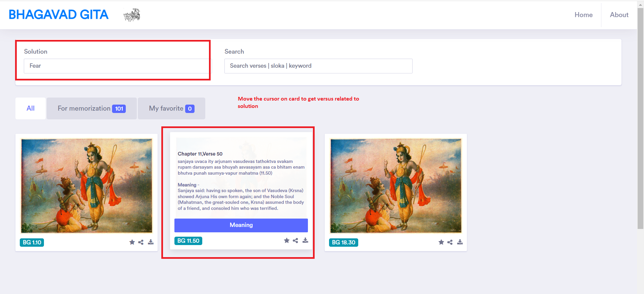
Task: Click the Search label
Action: [234, 52]
